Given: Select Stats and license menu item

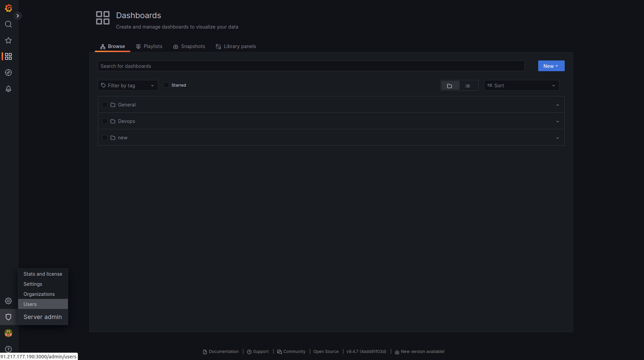Looking at the screenshot, I should (x=43, y=274).
